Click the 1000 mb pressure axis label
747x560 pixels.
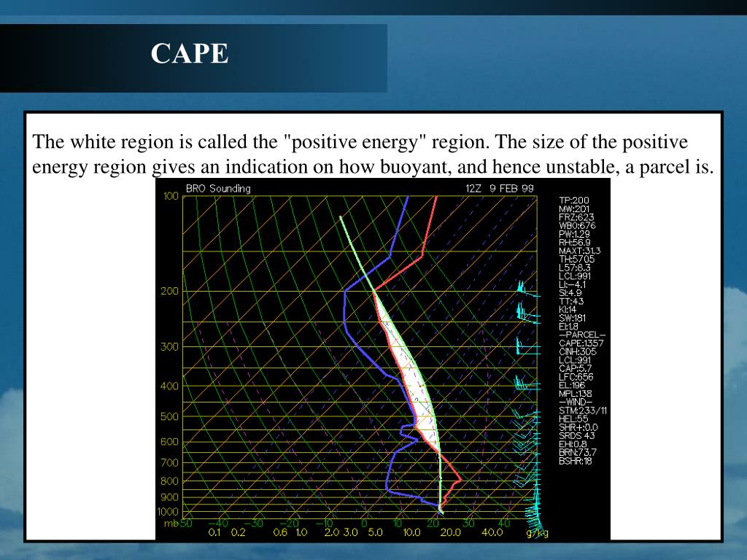(x=169, y=512)
